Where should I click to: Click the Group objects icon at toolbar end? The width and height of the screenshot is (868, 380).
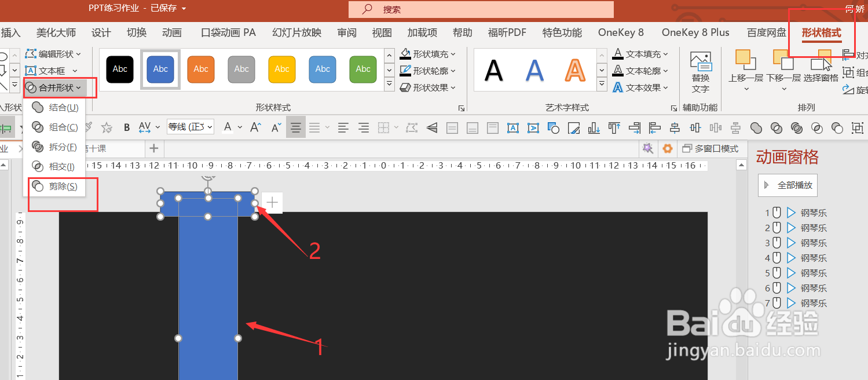(x=858, y=128)
